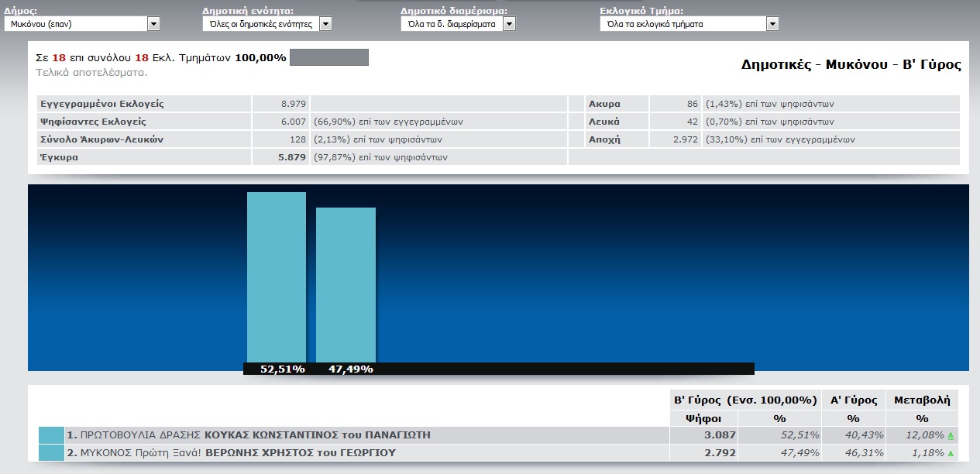The height and width of the screenshot is (474, 980).
Task: Expand the Δημοτική ενότητα dropdown
Action: (266, 24)
